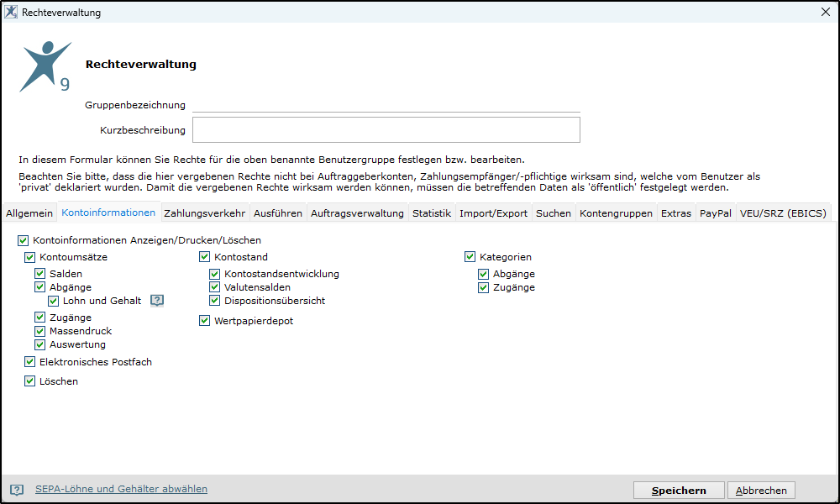Toggle the Wertpapierdepot checkbox
The image size is (840, 504).
point(204,321)
